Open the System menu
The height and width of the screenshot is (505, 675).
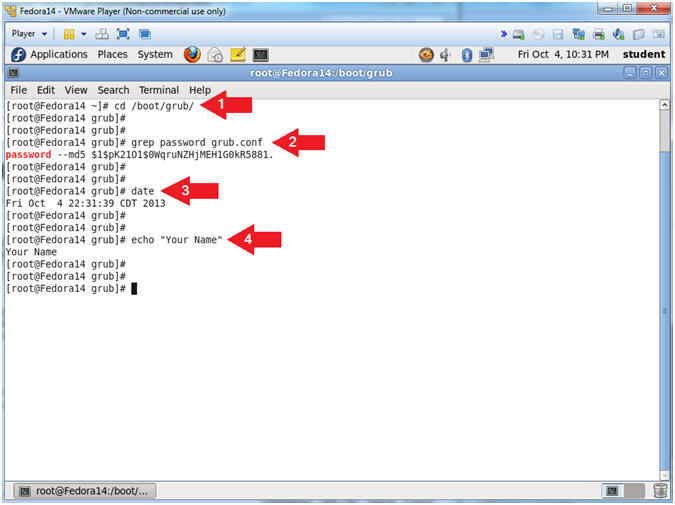click(155, 55)
